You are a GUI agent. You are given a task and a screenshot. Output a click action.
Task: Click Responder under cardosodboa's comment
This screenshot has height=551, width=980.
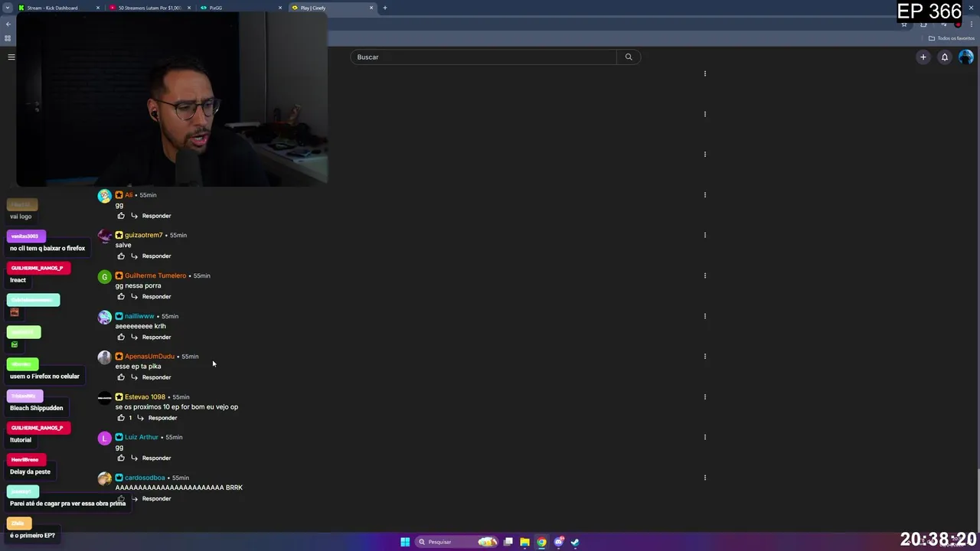[156, 498]
